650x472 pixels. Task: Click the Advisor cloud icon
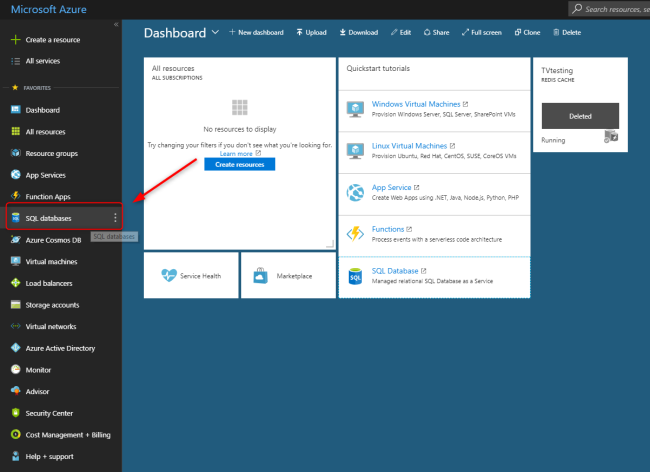click(x=15, y=391)
